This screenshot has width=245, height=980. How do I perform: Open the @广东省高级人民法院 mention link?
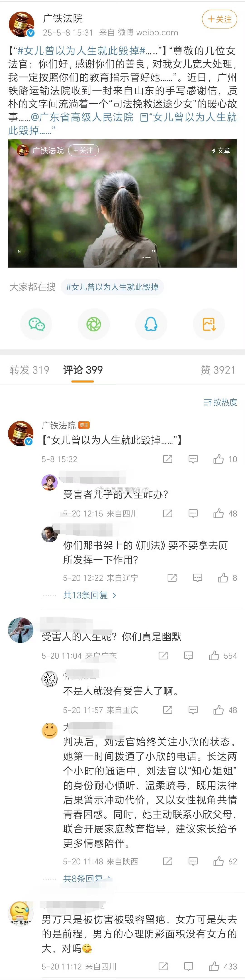click(82, 117)
